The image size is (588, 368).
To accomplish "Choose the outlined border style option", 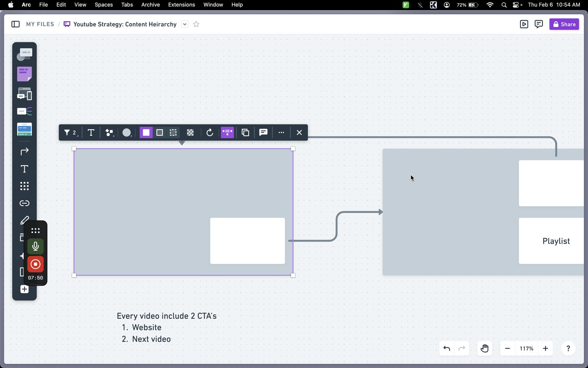I will [159, 132].
